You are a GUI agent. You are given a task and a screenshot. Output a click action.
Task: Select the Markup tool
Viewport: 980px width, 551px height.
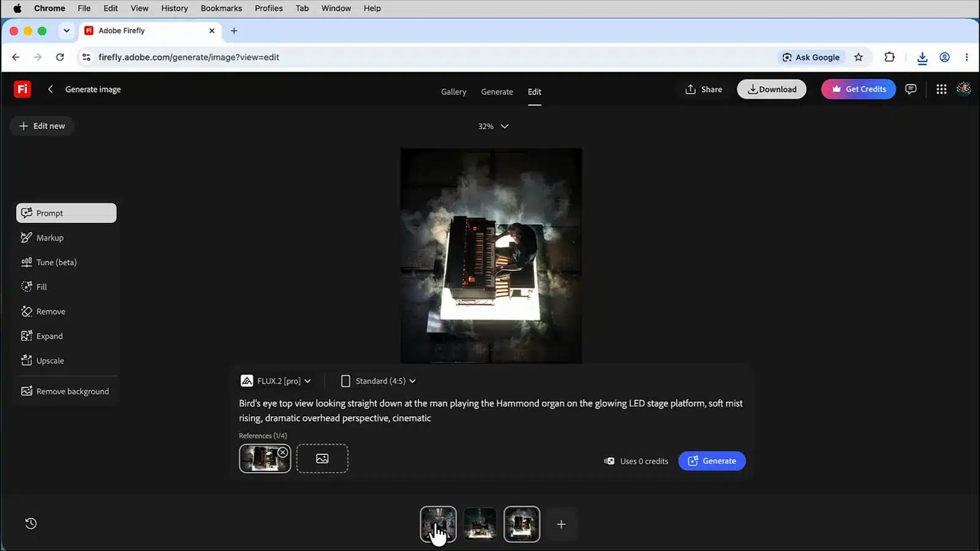(x=66, y=238)
